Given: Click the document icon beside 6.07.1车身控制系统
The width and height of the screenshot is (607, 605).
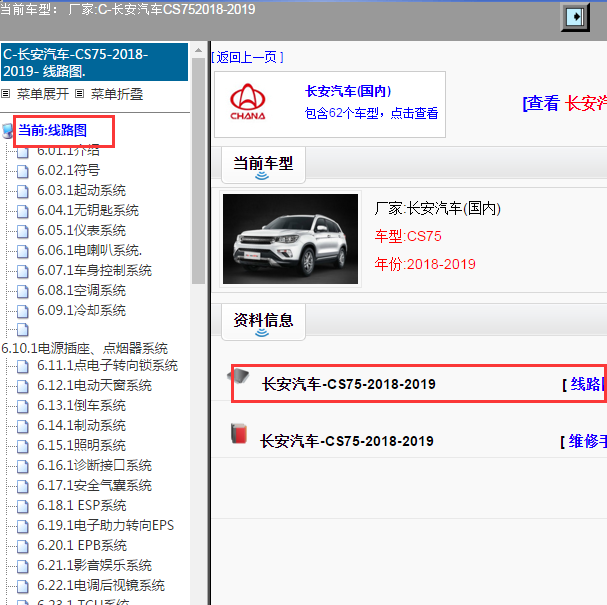Looking at the screenshot, I should (x=22, y=271).
